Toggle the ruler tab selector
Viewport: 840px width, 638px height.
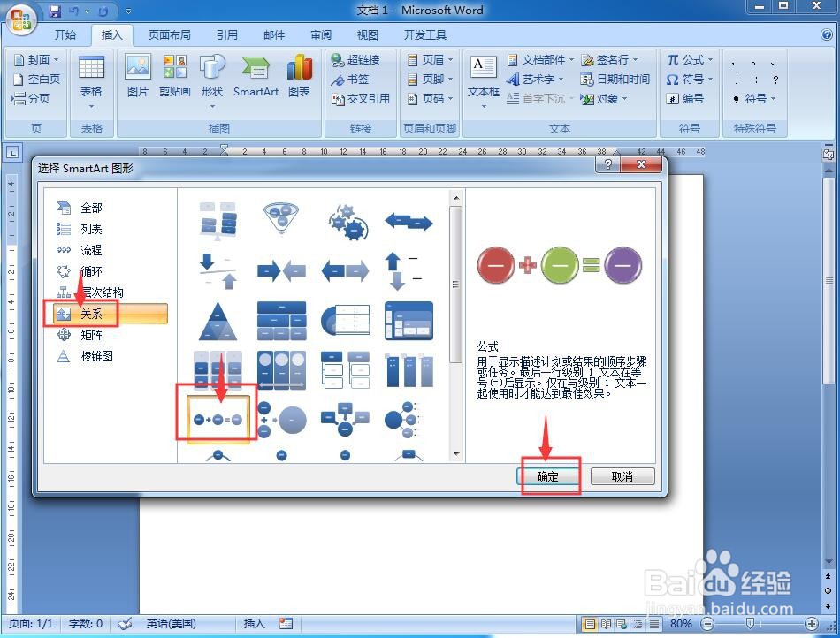[12, 153]
